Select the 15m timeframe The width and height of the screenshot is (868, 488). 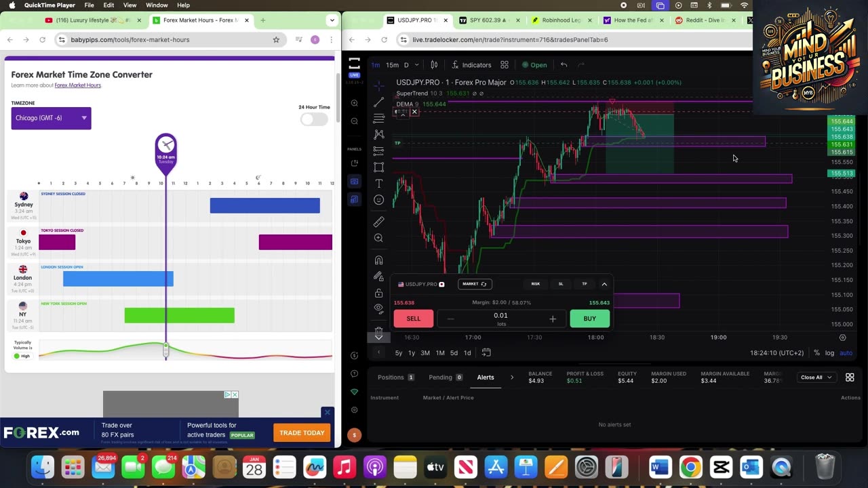(392, 65)
